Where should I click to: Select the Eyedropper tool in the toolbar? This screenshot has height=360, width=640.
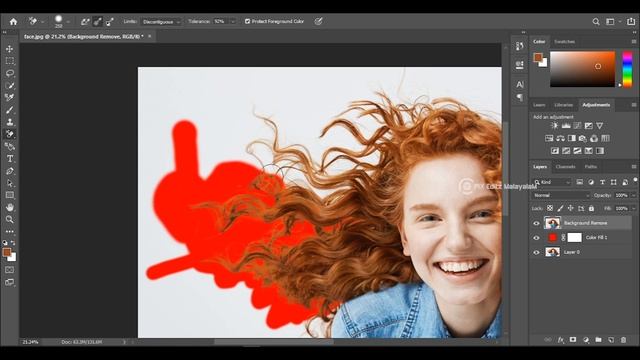click(x=10, y=97)
